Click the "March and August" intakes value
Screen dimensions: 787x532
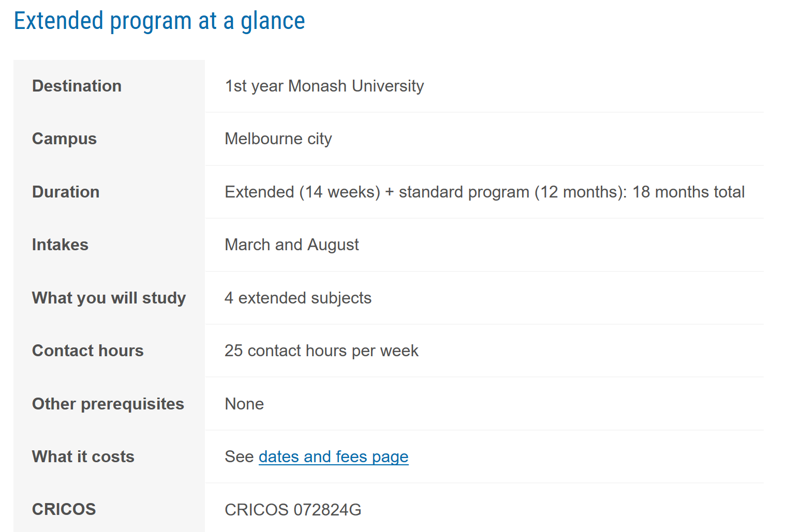[x=291, y=245]
